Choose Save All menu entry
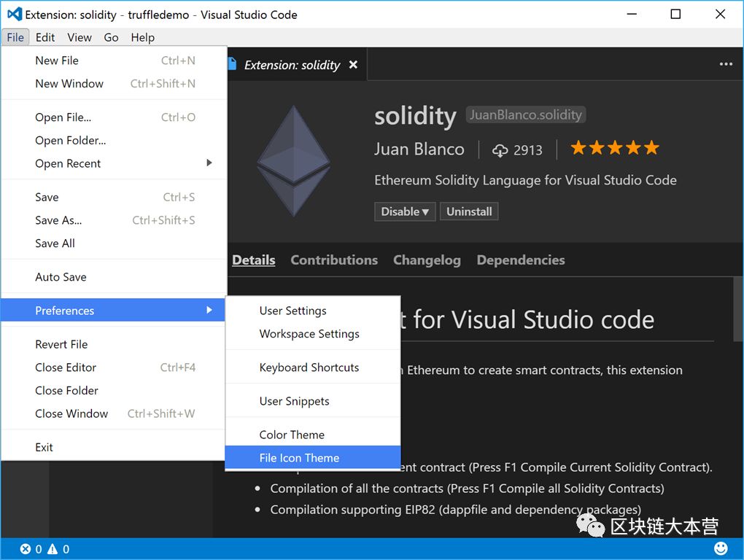The width and height of the screenshot is (744, 560). point(114,244)
